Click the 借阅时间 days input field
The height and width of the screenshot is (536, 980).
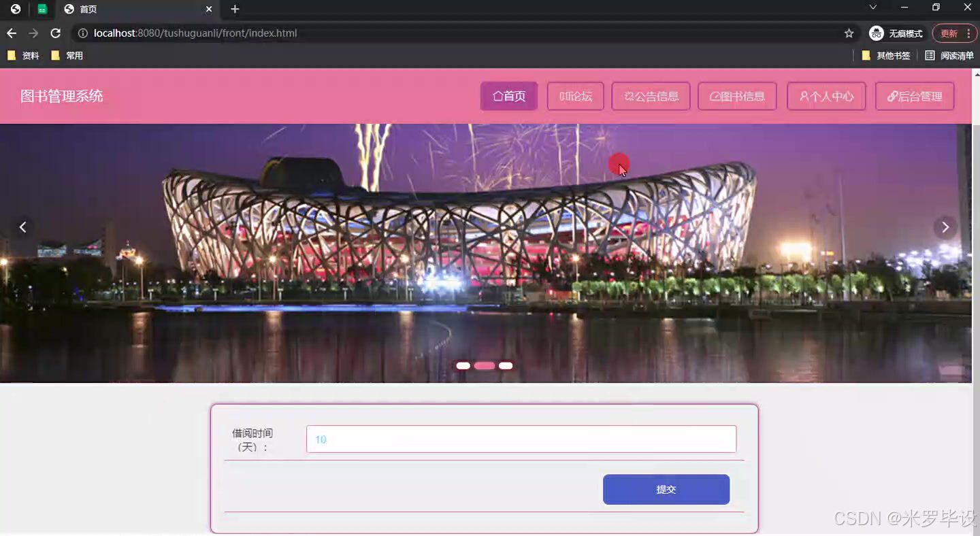521,439
